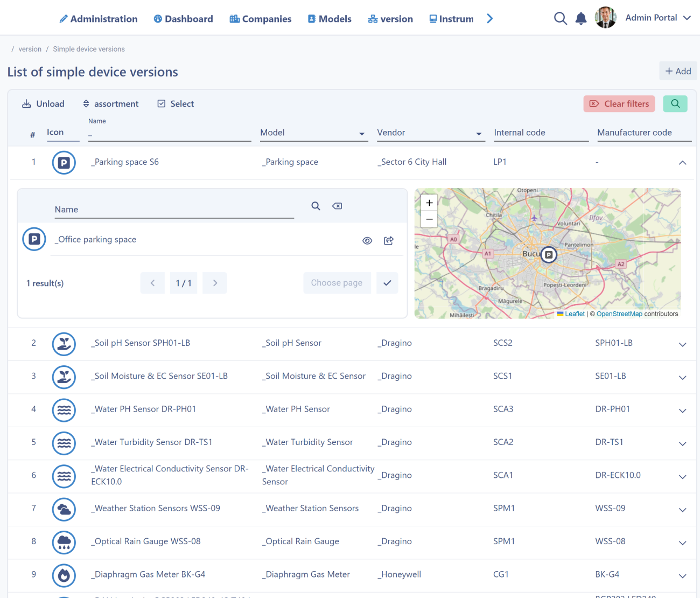Collapse the Parking space S6 row
The image size is (700, 598).
tap(682, 163)
